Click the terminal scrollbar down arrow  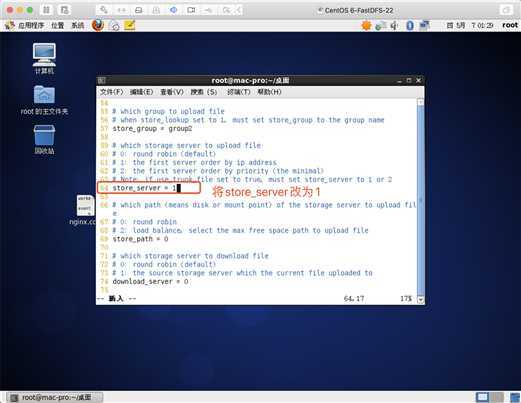click(x=421, y=299)
